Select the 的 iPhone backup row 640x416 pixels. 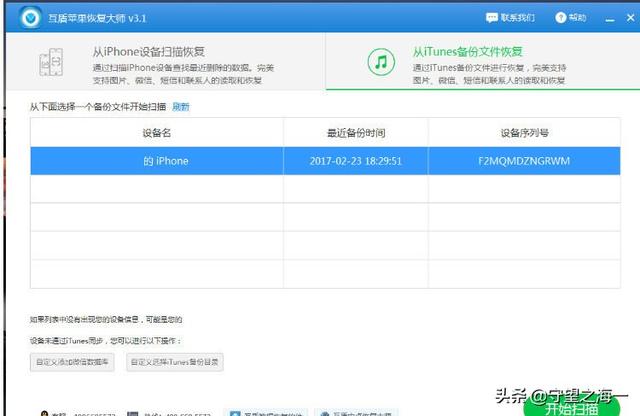coord(325,161)
